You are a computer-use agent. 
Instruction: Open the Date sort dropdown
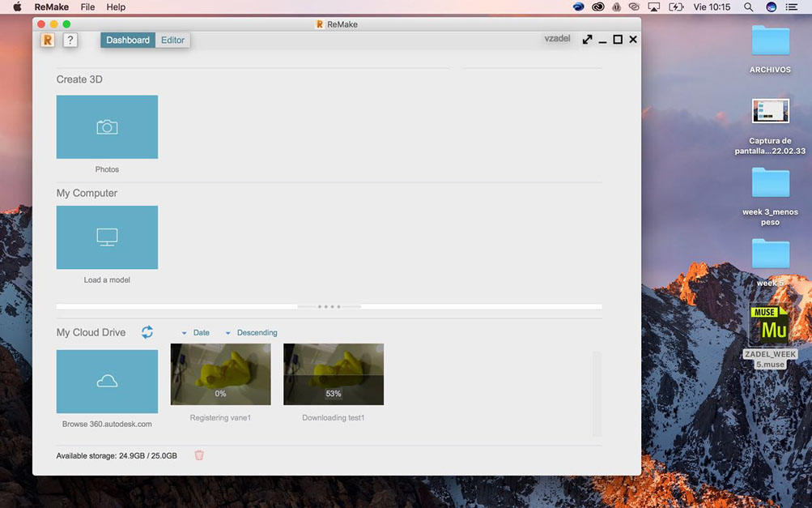(x=196, y=333)
